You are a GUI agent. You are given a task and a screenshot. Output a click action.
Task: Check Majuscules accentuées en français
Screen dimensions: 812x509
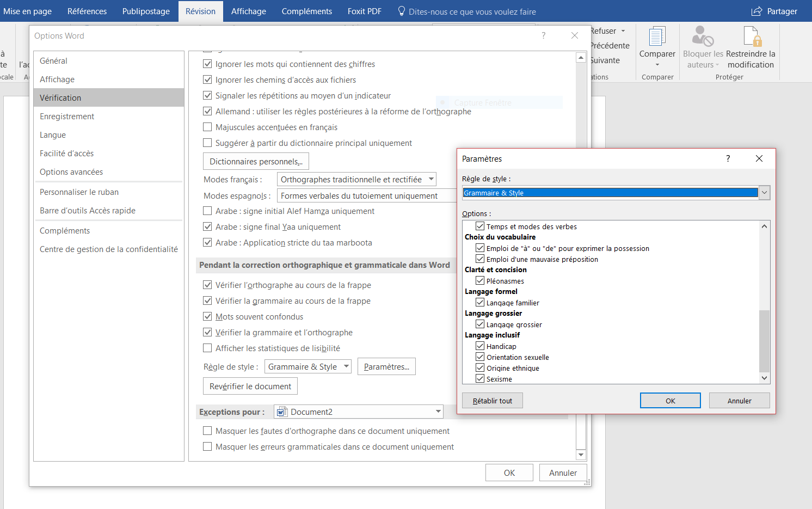pos(207,127)
